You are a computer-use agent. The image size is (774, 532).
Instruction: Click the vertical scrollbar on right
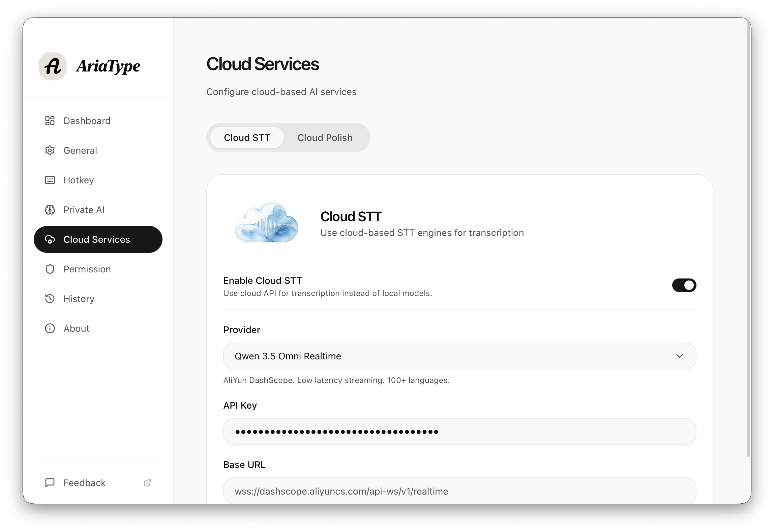pos(748,236)
